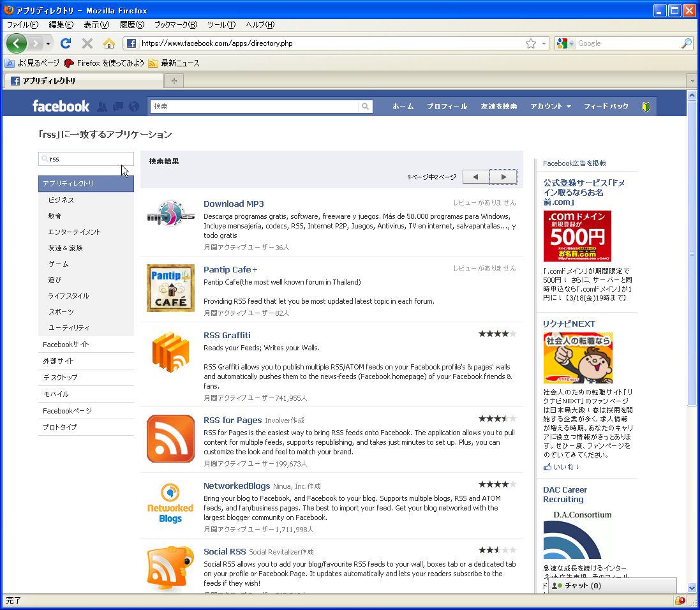Open the ヘルプ menu
This screenshot has width=700, height=610.
[x=260, y=24]
